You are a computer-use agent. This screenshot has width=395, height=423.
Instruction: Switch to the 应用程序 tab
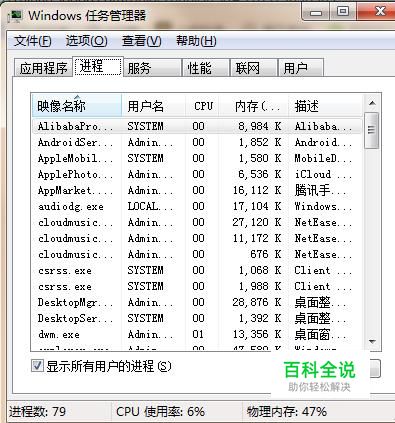[43, 68]
